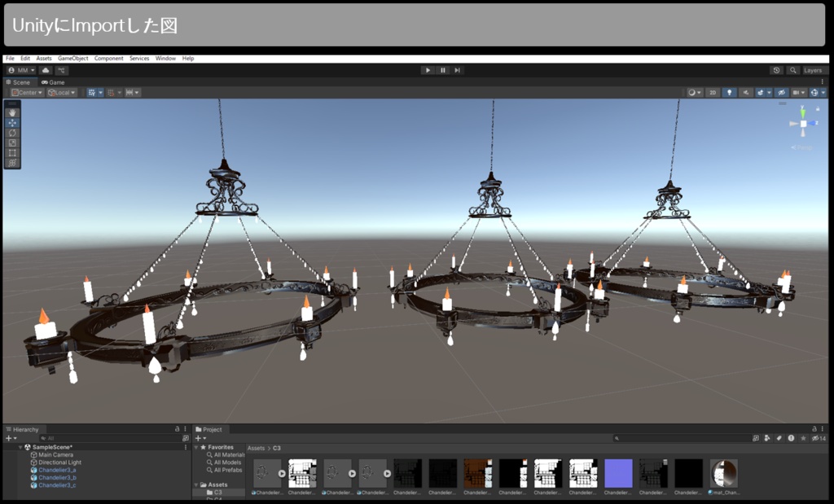The height and width of the screenshot is (504, 834).
Task: Open the File menu
Action: 10,59
